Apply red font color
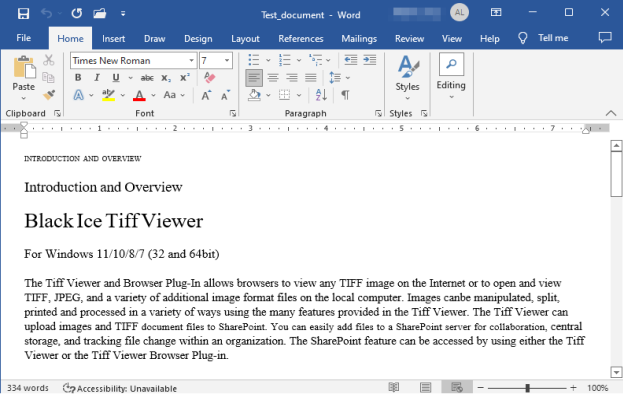This screenshot has height=397, width=624. coord(139,95)
